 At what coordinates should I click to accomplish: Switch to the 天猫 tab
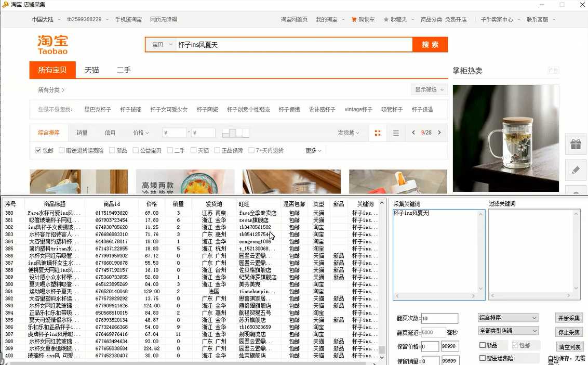point(91,70)
